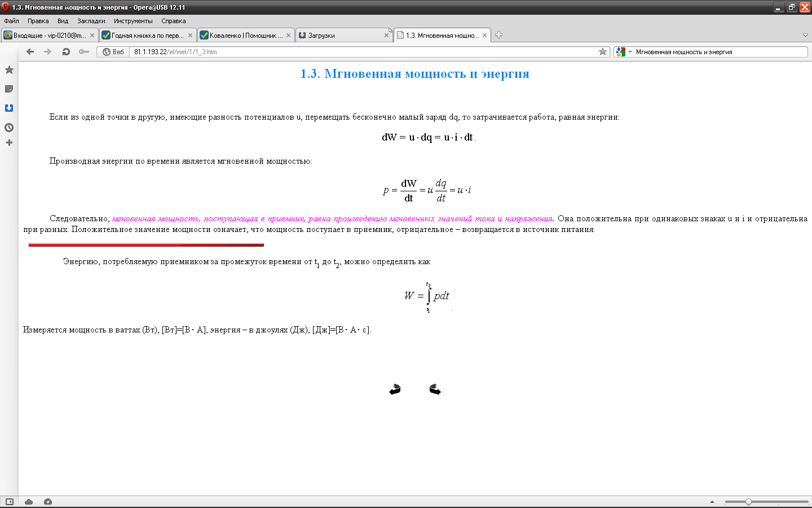Click the Google search field
The height and width of the screenshot is (508, 812).
click(x=721, y=51)
